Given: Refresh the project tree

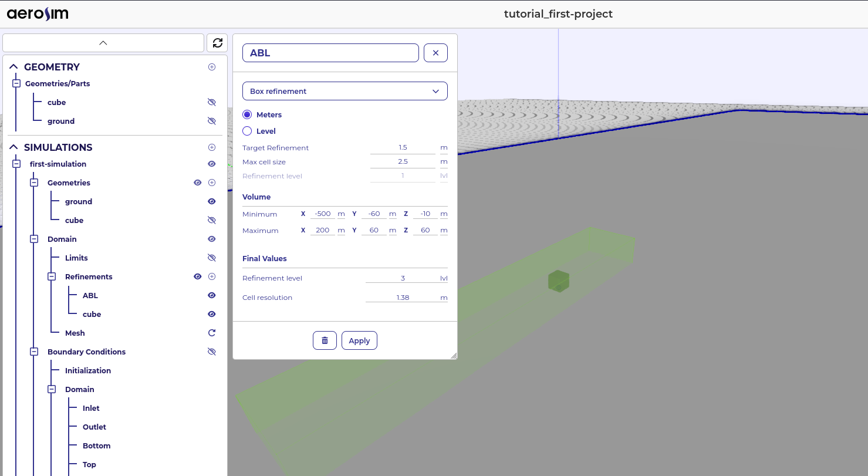Looking at the screenshot, I should [217, 42].
